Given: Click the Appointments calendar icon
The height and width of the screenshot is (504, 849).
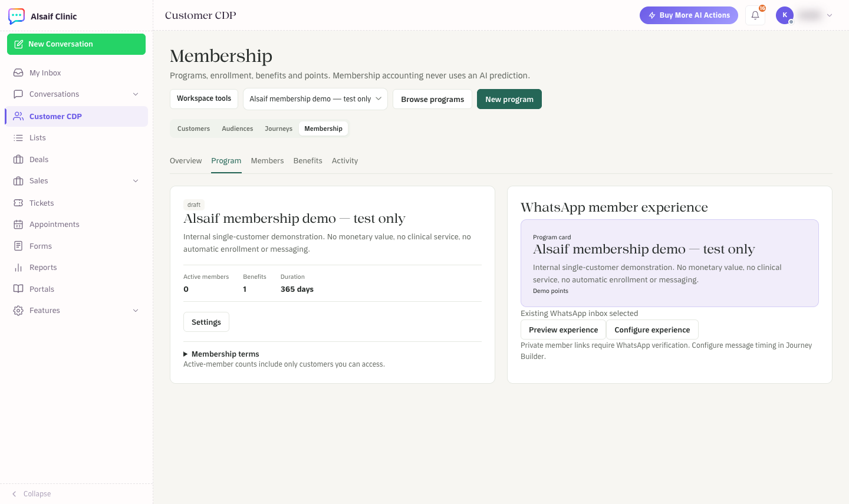Looking at the screenshot, I should point(18,225).
